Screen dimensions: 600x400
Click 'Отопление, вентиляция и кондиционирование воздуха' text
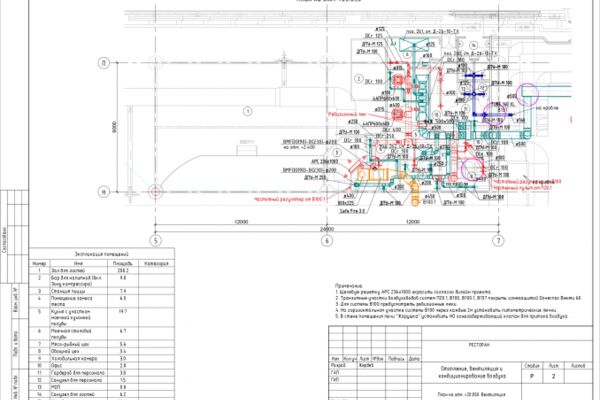click(x=472, y=372)
